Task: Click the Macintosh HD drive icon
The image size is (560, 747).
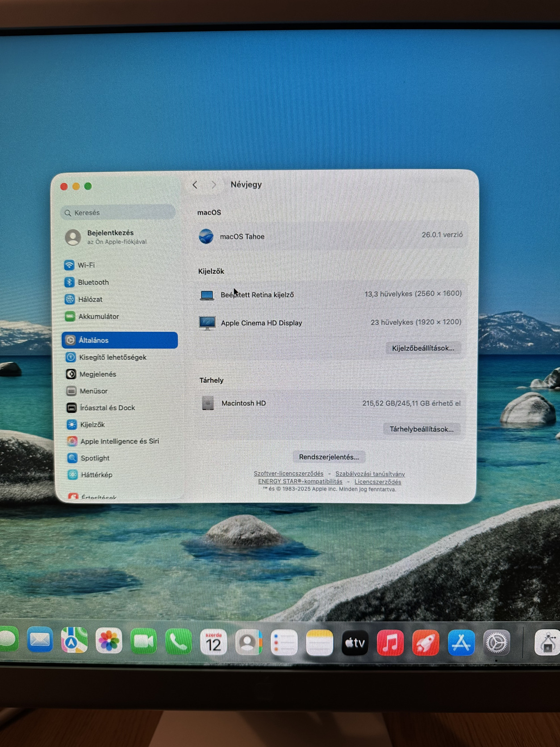Action: (208, 403)
